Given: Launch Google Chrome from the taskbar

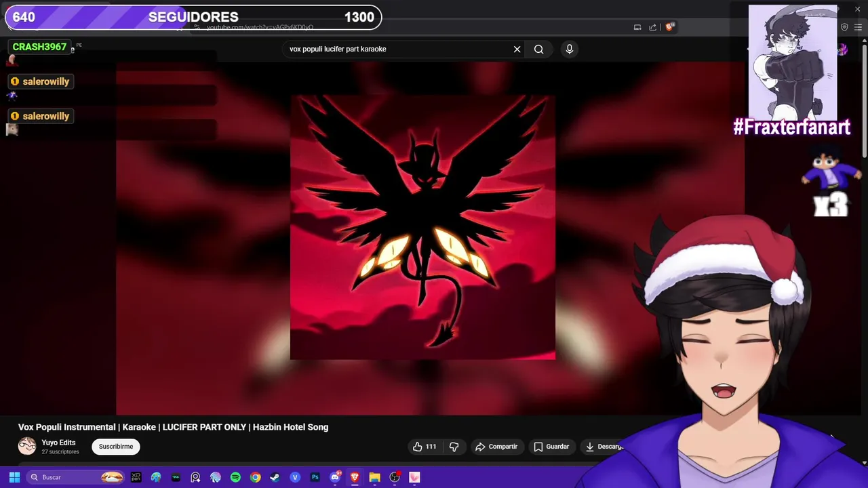Looking at the screenshot, I should tap(255, 477).
